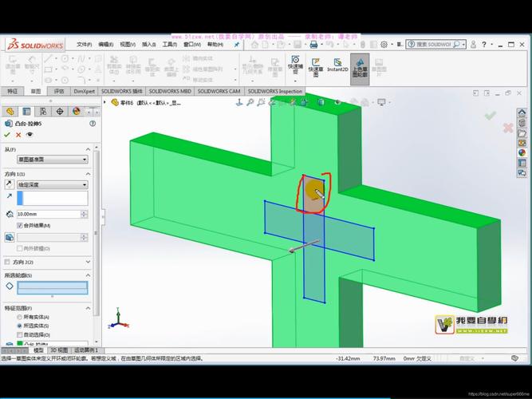The width and height of the screenshot is (532, 399).
Task: Toggle the 自动选择 checkbox
Action: [x=20, y=335]
